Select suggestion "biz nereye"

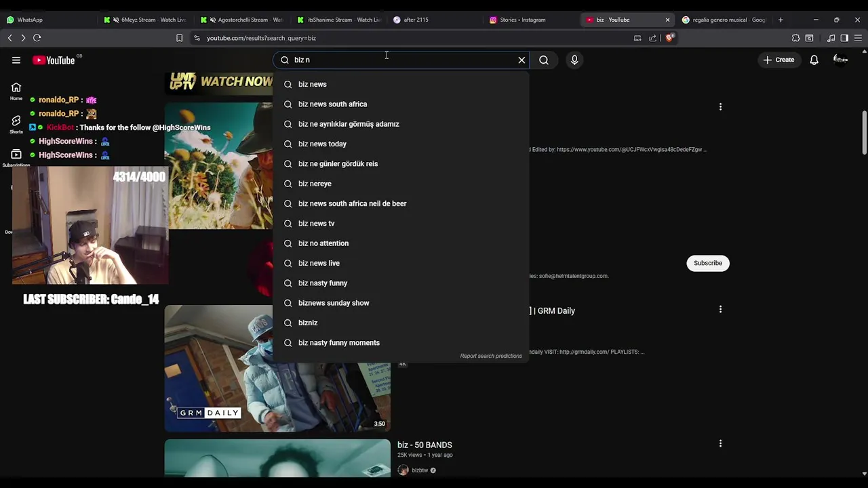[x=401, y=184]
